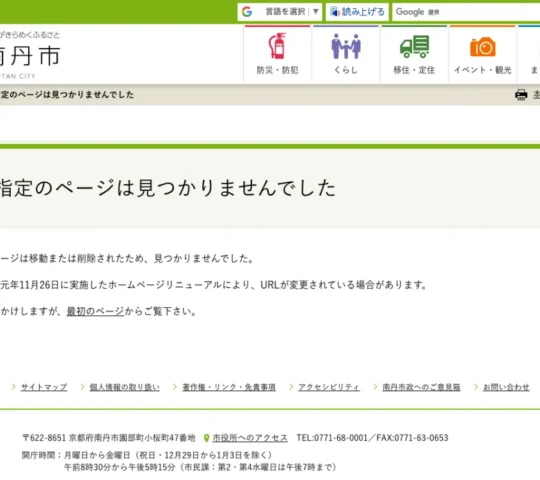Click the green map pin icon
Viewport: 540px width, 480px height.
coord(207,438)
